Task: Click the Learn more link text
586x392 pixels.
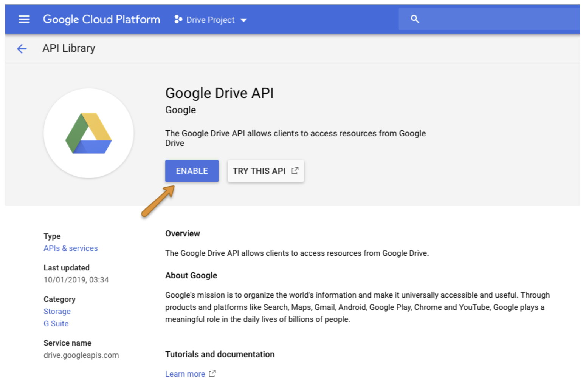Action: (185, 374)
